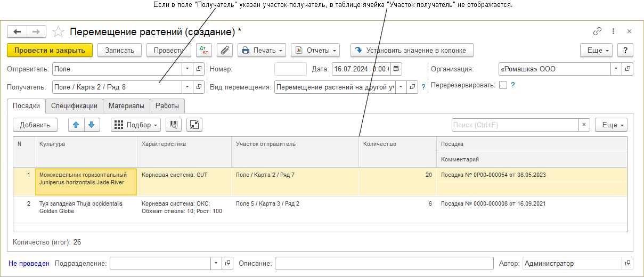
Task: Expand the Отправитель dropdown list
Action: tap(187, 69)
